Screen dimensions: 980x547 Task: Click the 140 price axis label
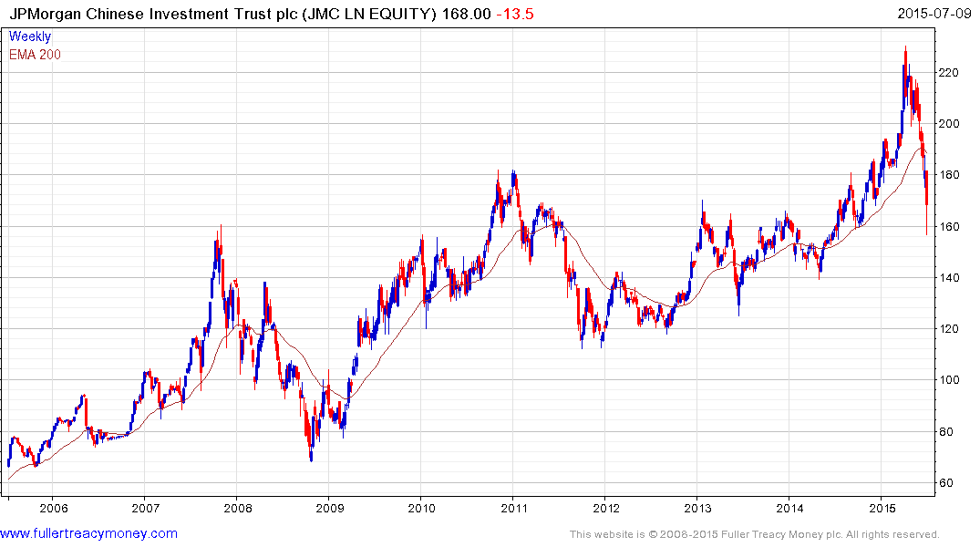[949, 277]
